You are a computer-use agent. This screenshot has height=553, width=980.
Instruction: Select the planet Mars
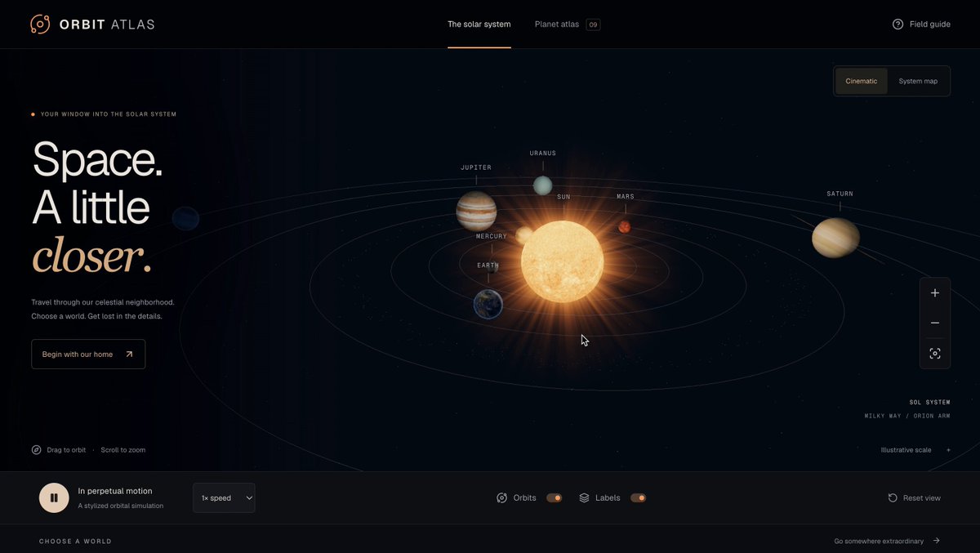[x=624, y=227]
